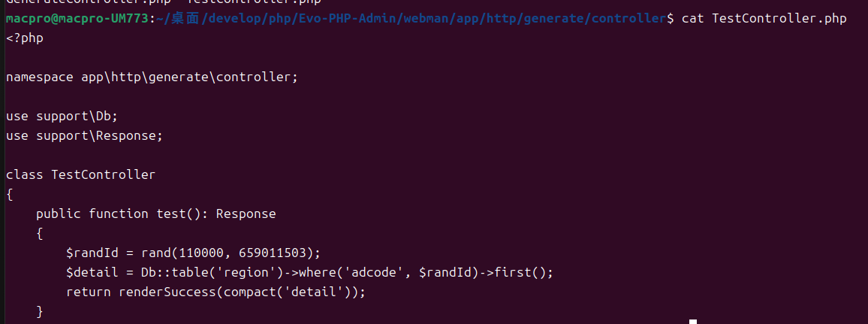Click the Response return type after test()

[x=246, y=213]
